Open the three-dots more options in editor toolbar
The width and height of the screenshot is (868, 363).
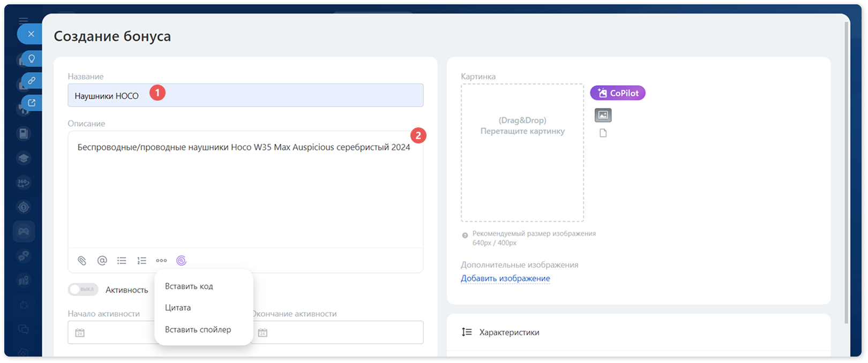(161, 261)
